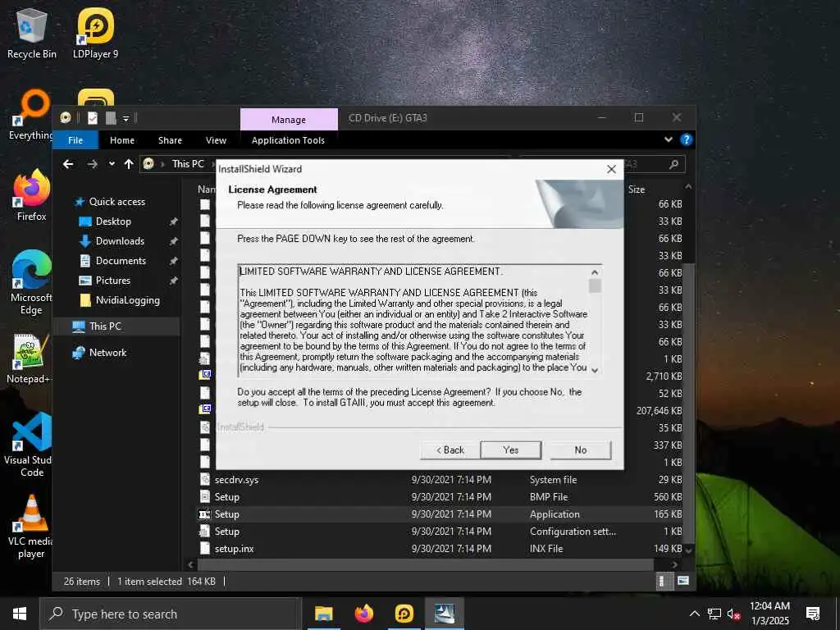Show hidden system tray icons
The image size is (840, 630).
pos(694,614)
